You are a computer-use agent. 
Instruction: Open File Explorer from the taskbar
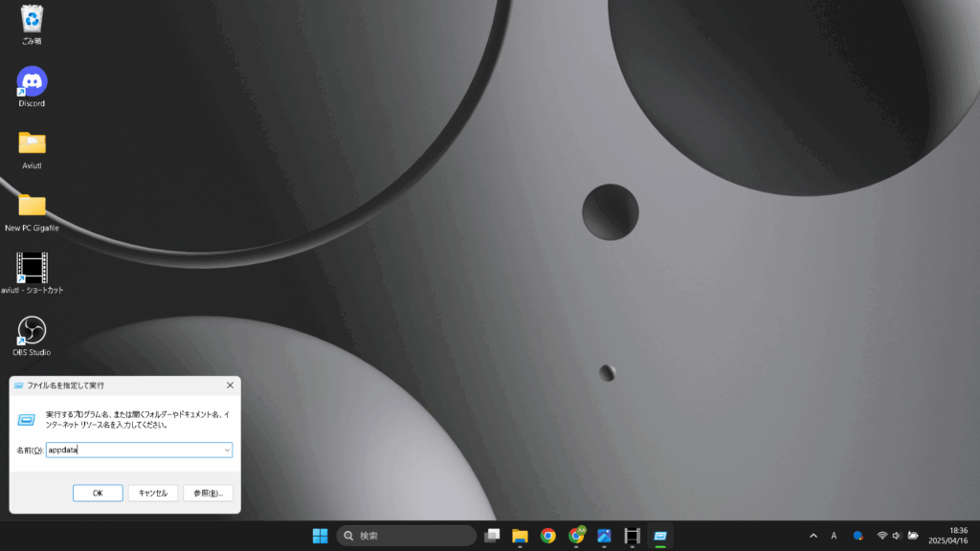pos(520,536)
